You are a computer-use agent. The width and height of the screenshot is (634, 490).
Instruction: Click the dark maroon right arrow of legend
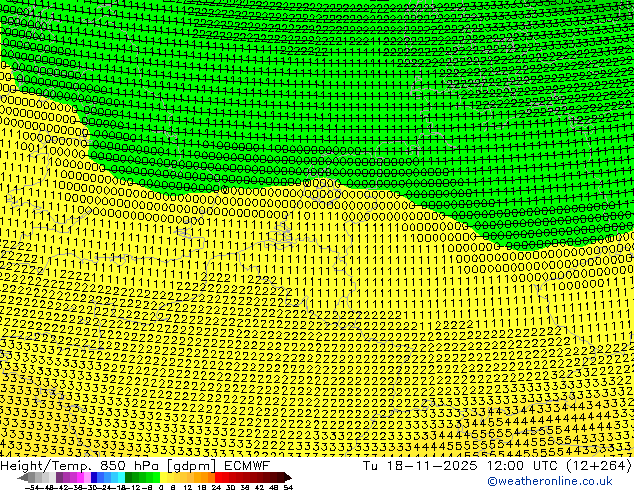click(288, 477)
